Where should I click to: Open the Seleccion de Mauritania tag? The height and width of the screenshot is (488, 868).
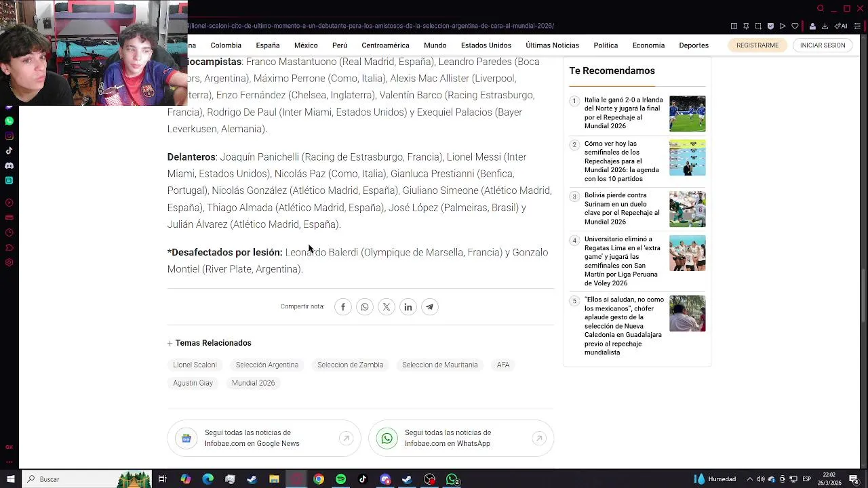[440, 365]
